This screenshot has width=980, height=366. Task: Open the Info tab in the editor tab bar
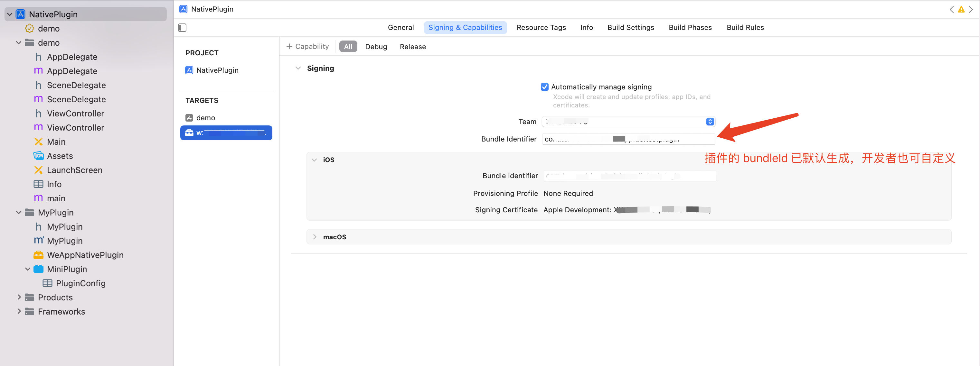pyautogui.click(x=586, y=27)
